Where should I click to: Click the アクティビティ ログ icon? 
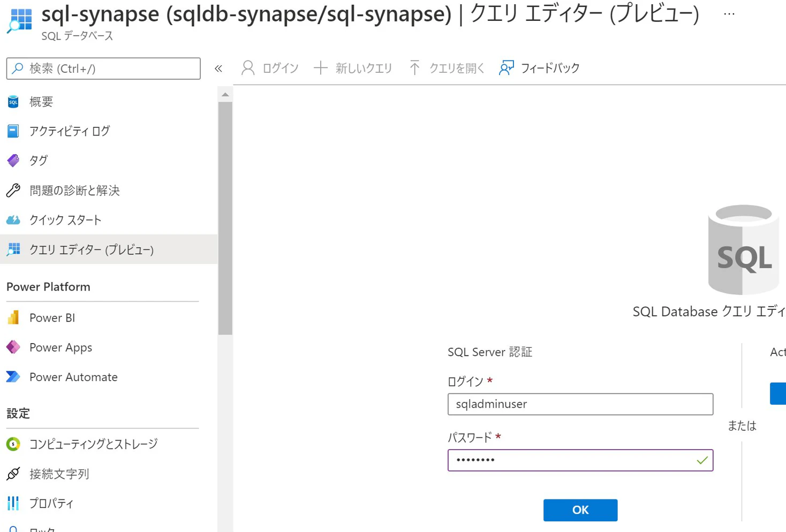click(13, 131)
